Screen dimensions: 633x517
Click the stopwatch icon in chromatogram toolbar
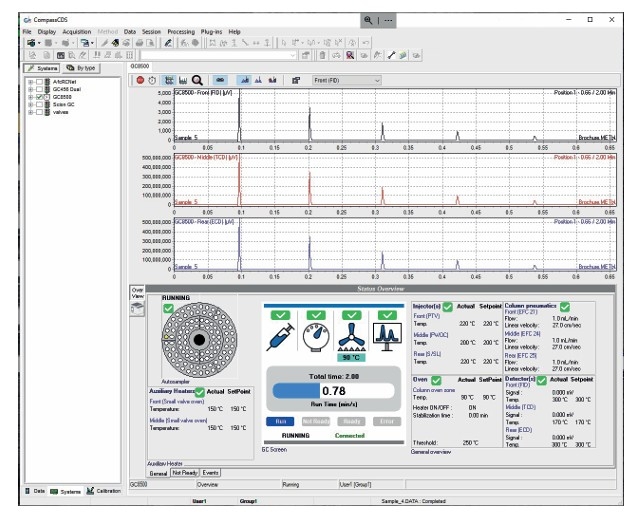pos(152,80)
